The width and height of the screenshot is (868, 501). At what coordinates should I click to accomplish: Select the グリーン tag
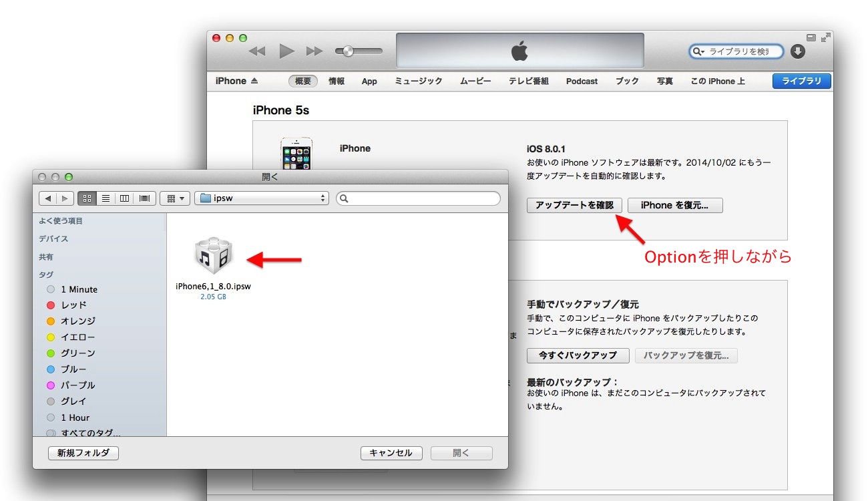click(x=71, y=353)
